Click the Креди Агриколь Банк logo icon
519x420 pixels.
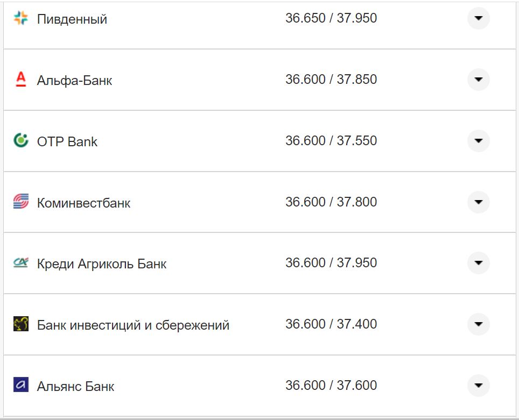[20, 263]
